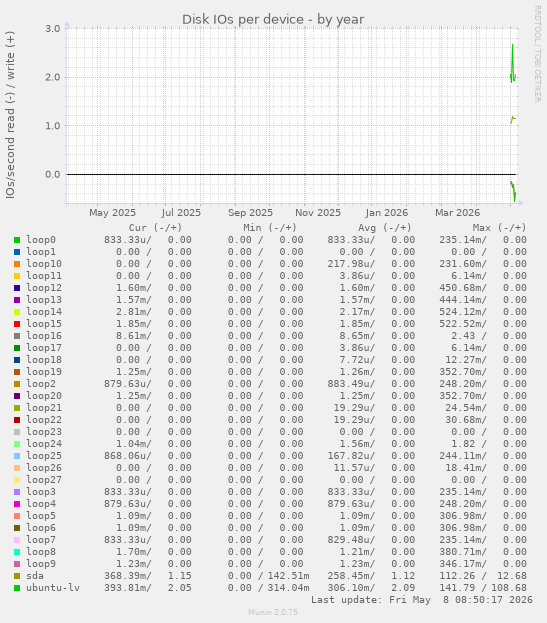Viewport: 547px width, 623px height.
Task: Click the 'Jan 2026' axis label
Action: click(387, 213)
